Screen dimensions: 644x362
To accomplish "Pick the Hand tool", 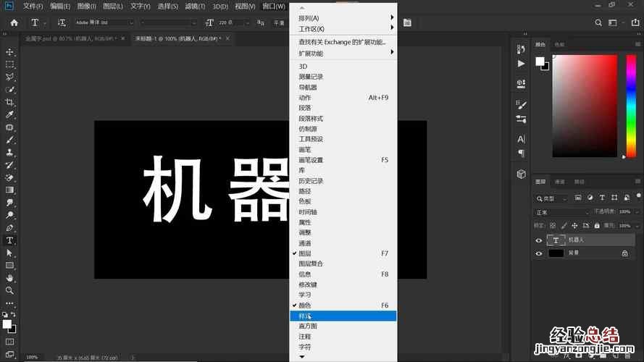I will click(10, 278).
